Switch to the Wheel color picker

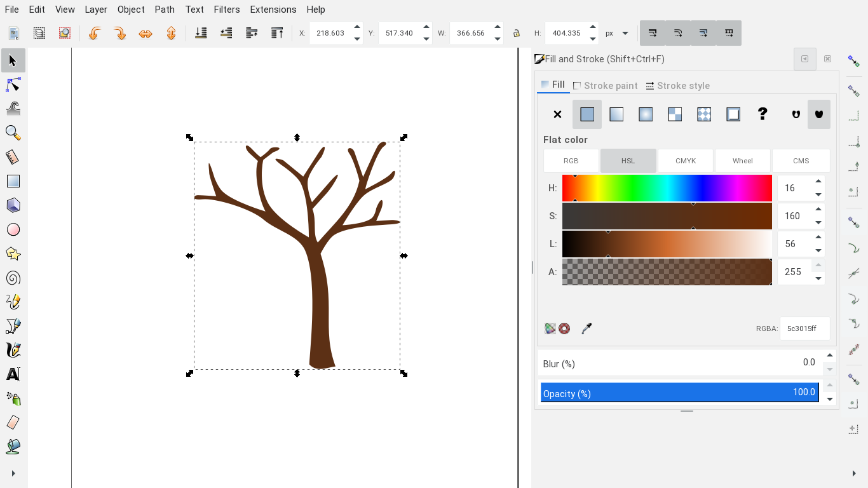pos(742,160)
